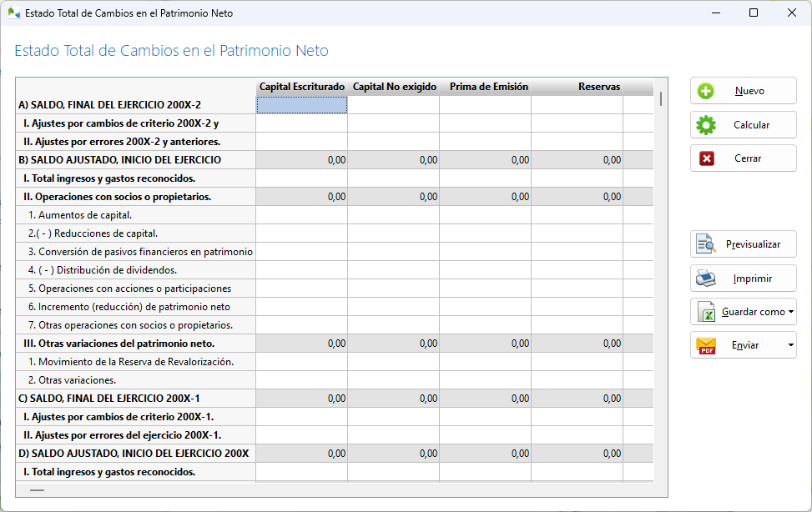
Task: Click the Previsualizar magnifier document icon
Action: [706, 244]
